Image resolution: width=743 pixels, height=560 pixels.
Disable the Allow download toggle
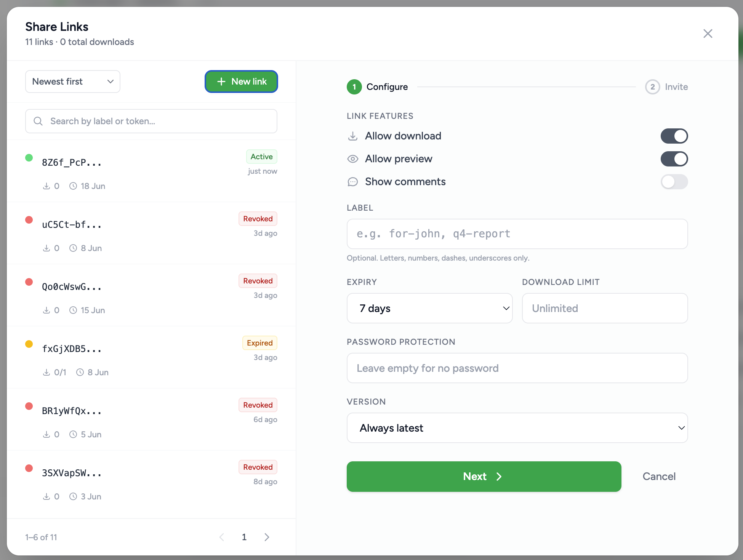tap(674, 136)
